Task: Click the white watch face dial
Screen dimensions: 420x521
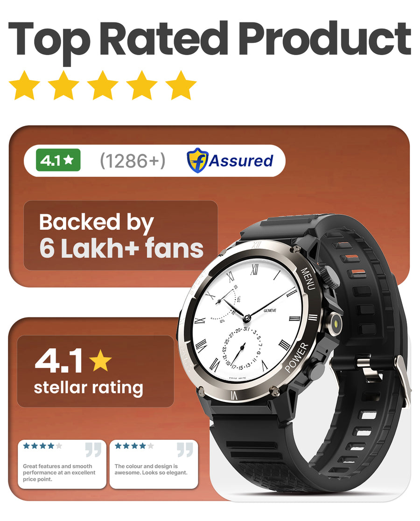Action: (247, 318)
